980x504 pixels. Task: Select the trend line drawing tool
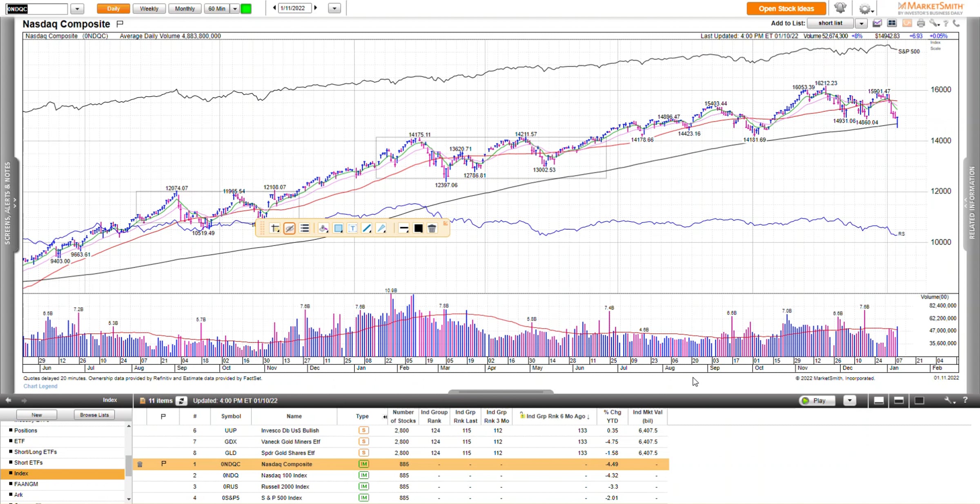pyautogui.click(x=367, y=229)
